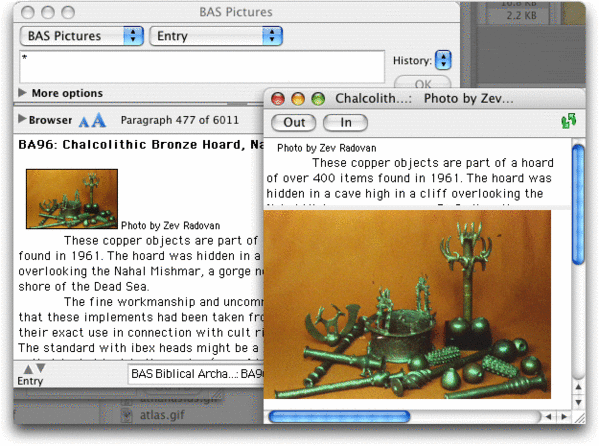The height and width of the screenshot is (446, 599).
Task: Click 'Paragraph 477 of 6011' text
Action: tap(180, 120)
